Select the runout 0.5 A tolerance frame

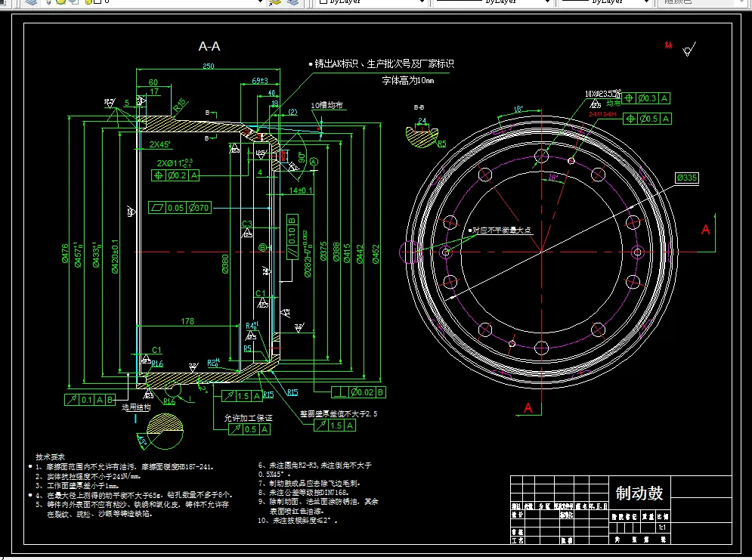249,429
